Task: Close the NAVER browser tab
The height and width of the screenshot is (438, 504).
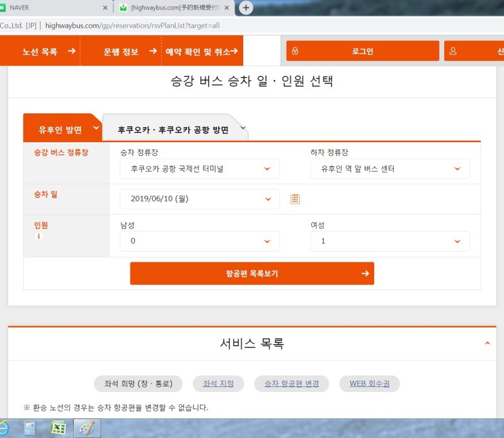Action: (105, 8)
